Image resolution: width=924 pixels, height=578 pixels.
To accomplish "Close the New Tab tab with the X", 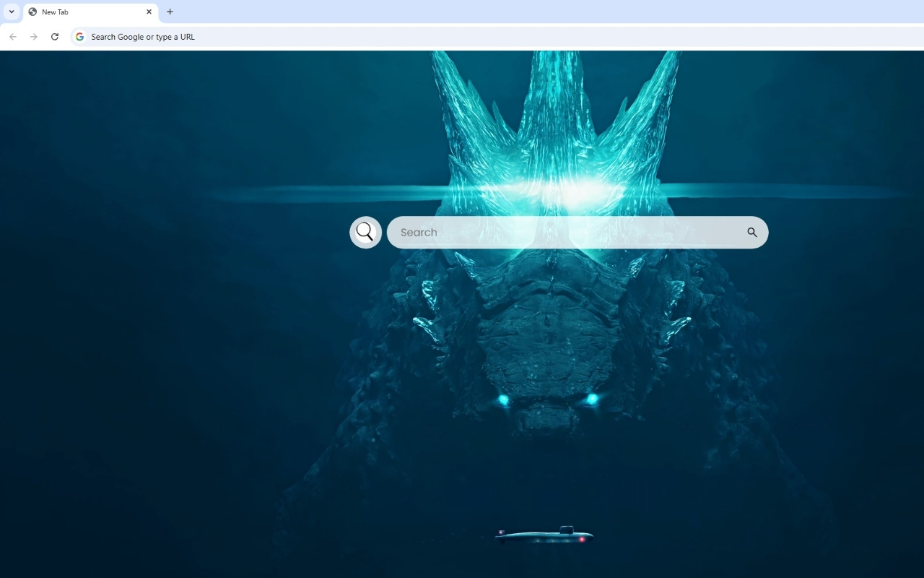I will 149,12.
